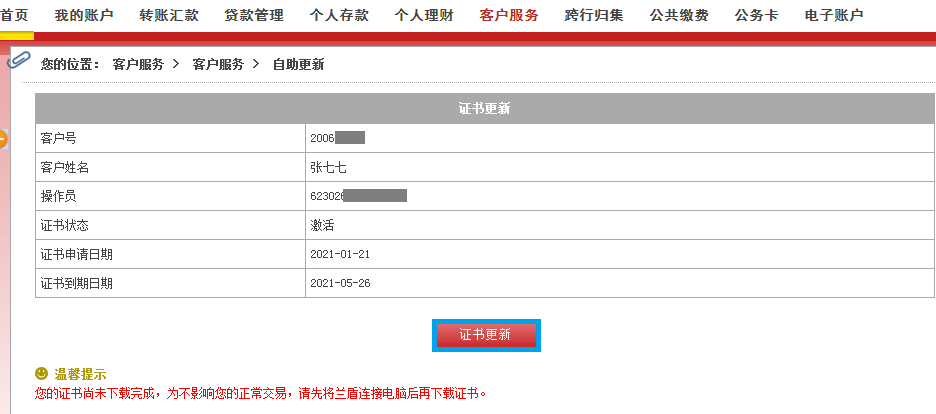
Task: Click the 自助更新 breadcrumb item
Action: (298, 64)
